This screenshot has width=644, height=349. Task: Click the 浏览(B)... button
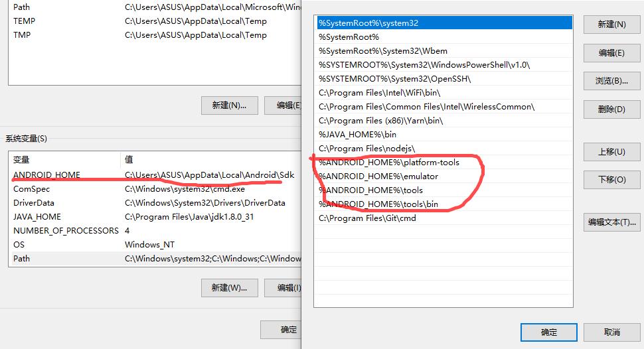click(611, 81)
